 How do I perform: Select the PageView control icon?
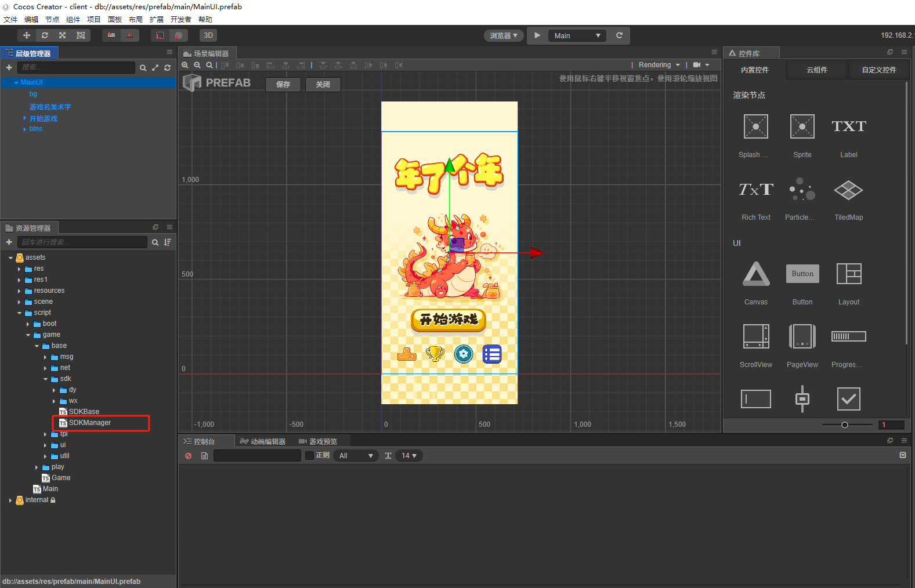click(x=802, y=336)
